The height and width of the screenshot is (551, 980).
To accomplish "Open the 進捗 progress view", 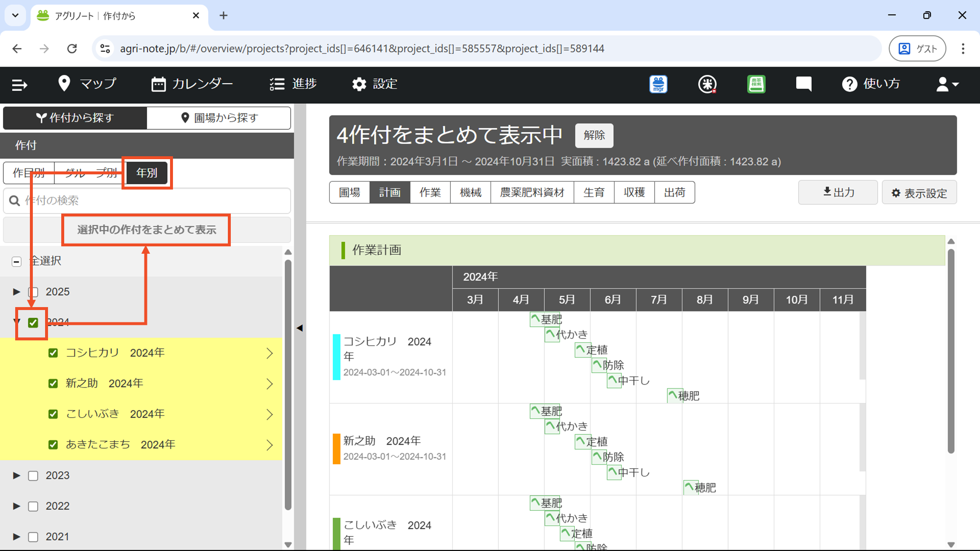I will point(293,84).
